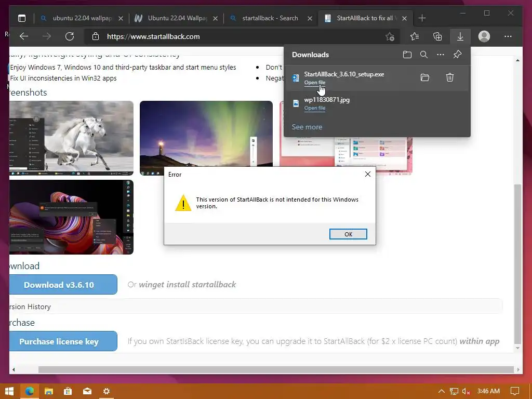
Task: Click the vertical page scrollbar thumb
Action: (517, 264)
